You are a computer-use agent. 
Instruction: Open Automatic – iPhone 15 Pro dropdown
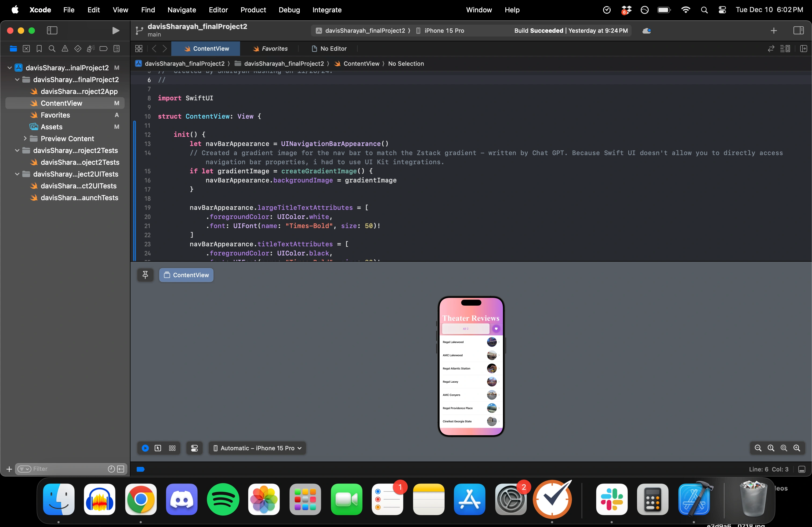coord(257,448)
